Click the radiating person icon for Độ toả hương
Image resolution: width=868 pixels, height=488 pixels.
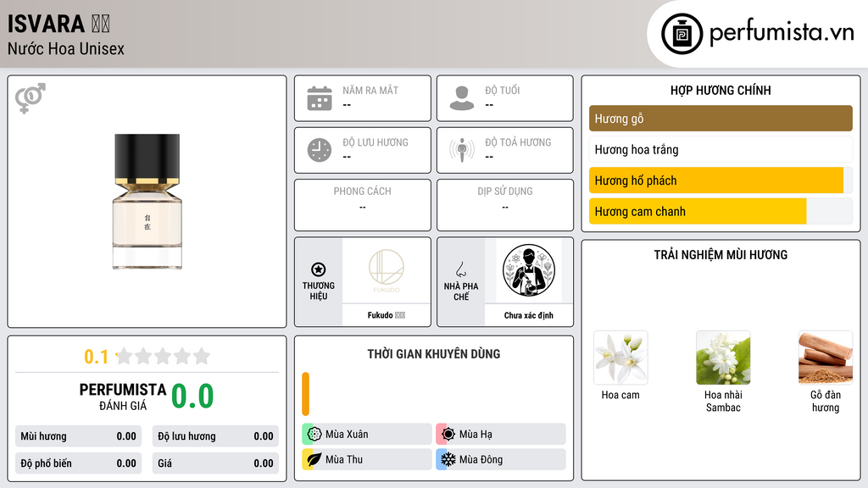click(462, 150)
